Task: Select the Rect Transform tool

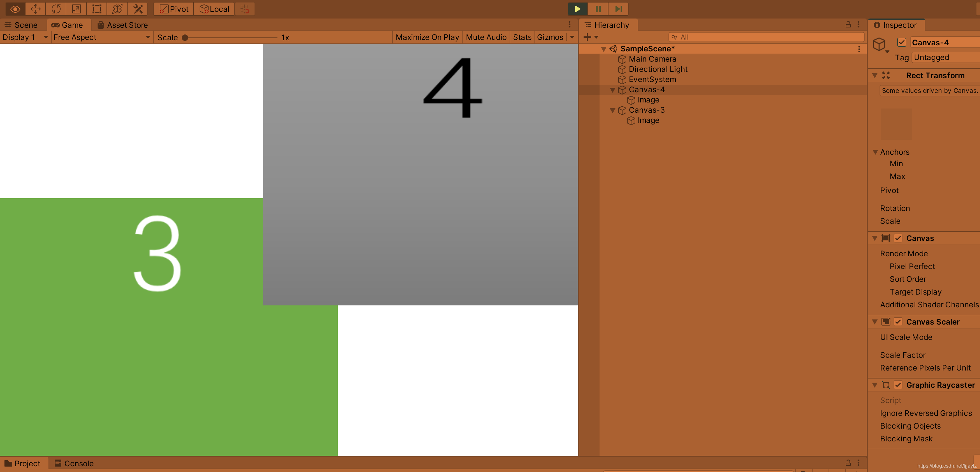Action: (x=97, y=9)
